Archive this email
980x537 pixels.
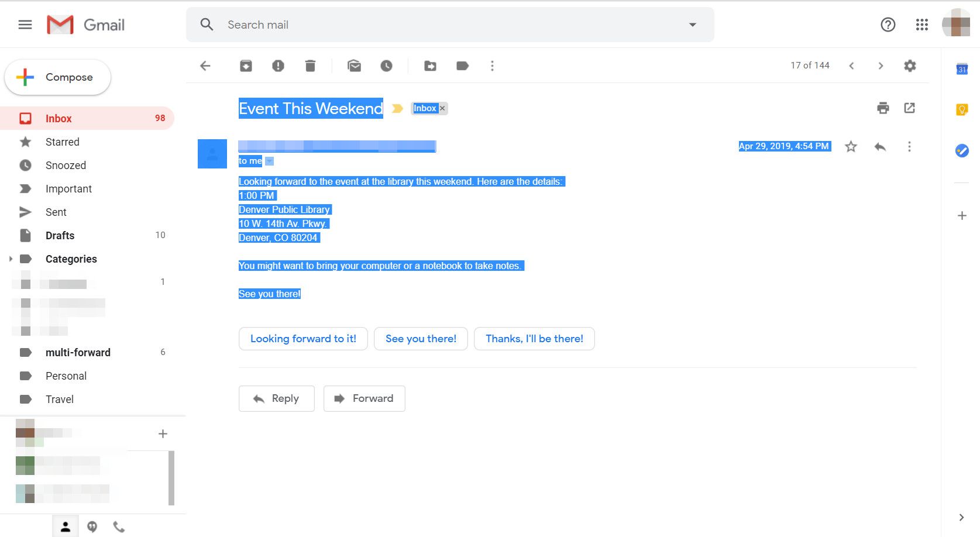click(246, 66)
